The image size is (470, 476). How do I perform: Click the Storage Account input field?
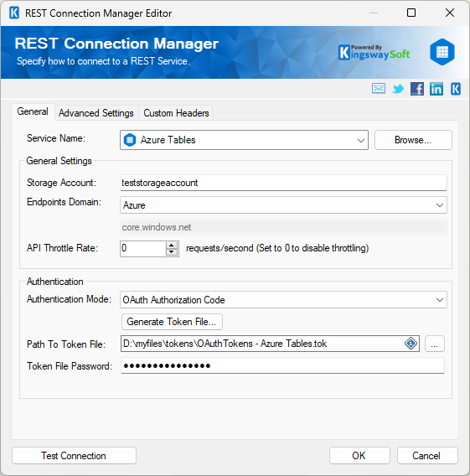pos(283,183)
